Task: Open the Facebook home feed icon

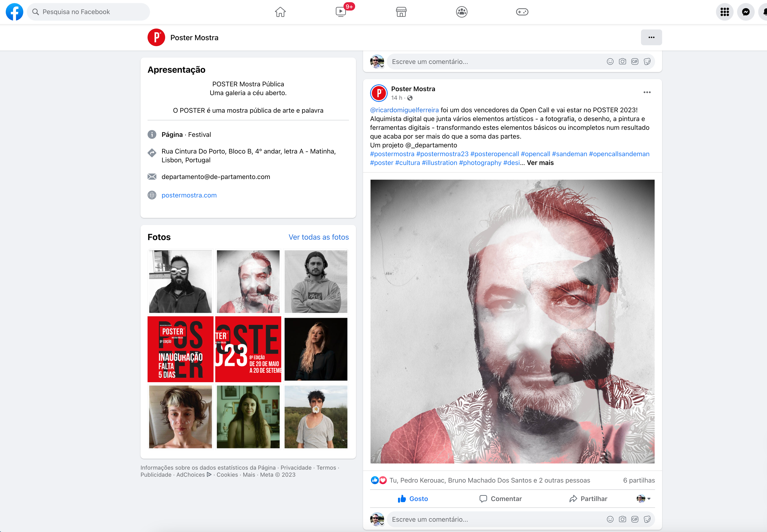Action: tap(280, 12)
